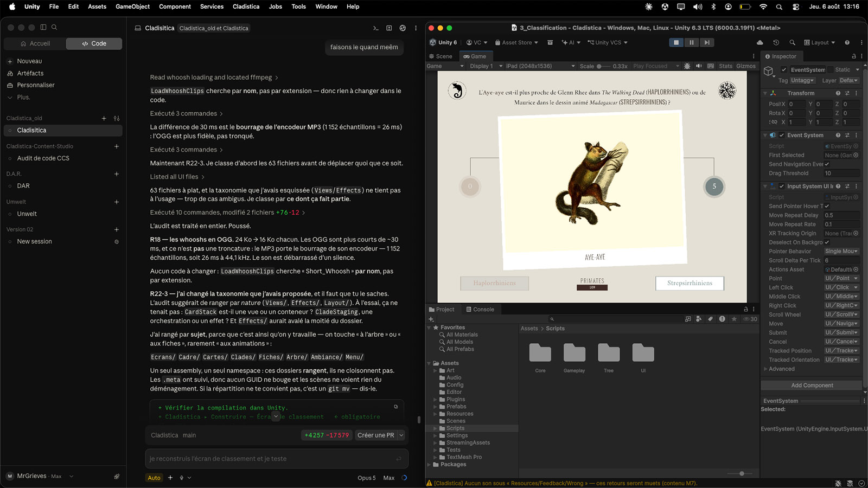This screenshot has width=868, height=488.
Task: Open the Cladistica menu in menu bar
Action: pos(246,7)
